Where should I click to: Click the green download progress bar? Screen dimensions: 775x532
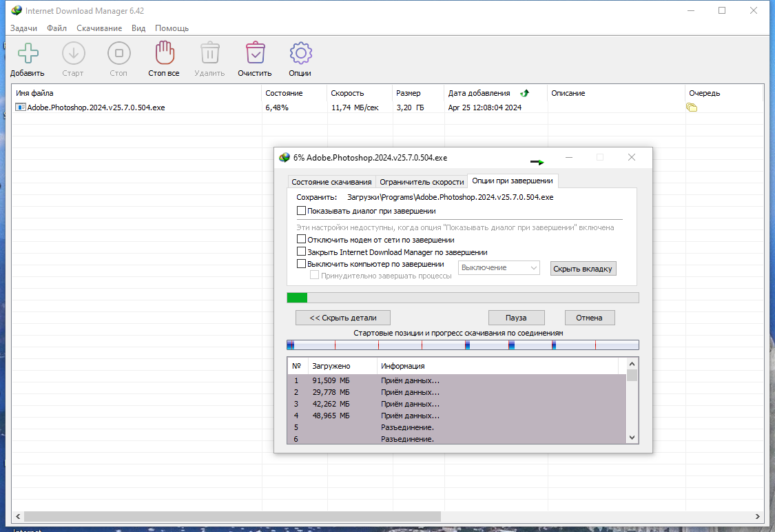(x=463, y=298)
